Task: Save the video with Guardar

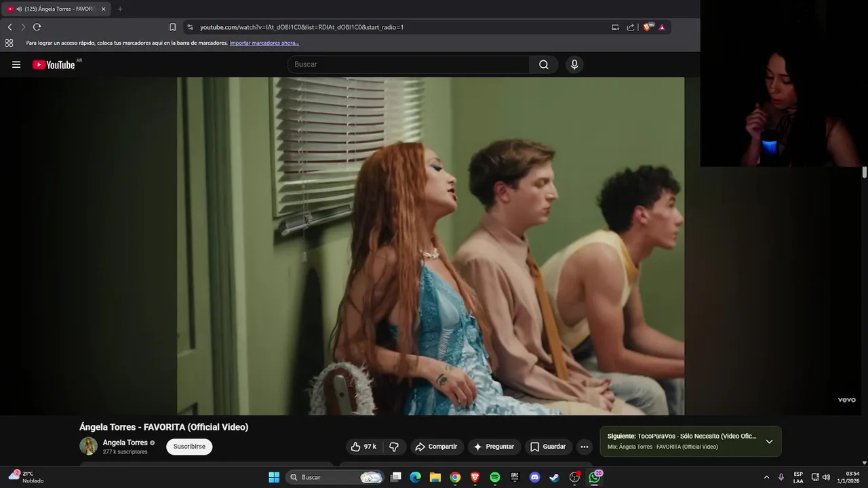Action: (548, 447)
